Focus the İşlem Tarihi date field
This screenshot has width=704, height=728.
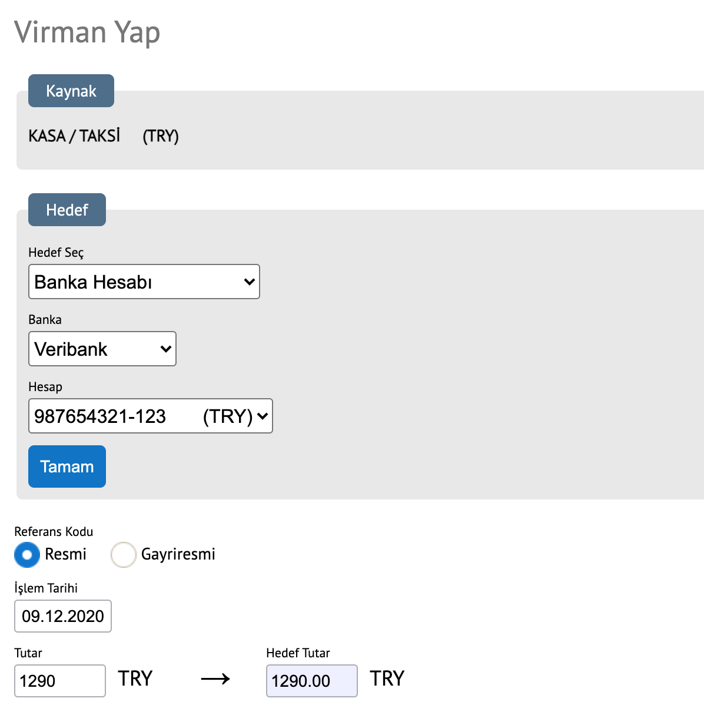(63, 616)
